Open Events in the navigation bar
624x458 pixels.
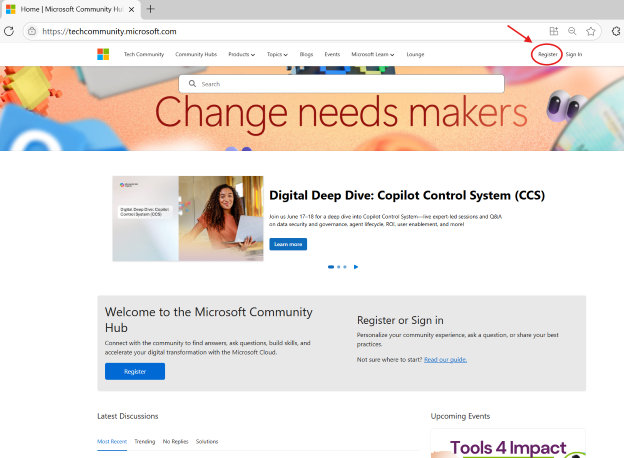click(x=332, y=54)
